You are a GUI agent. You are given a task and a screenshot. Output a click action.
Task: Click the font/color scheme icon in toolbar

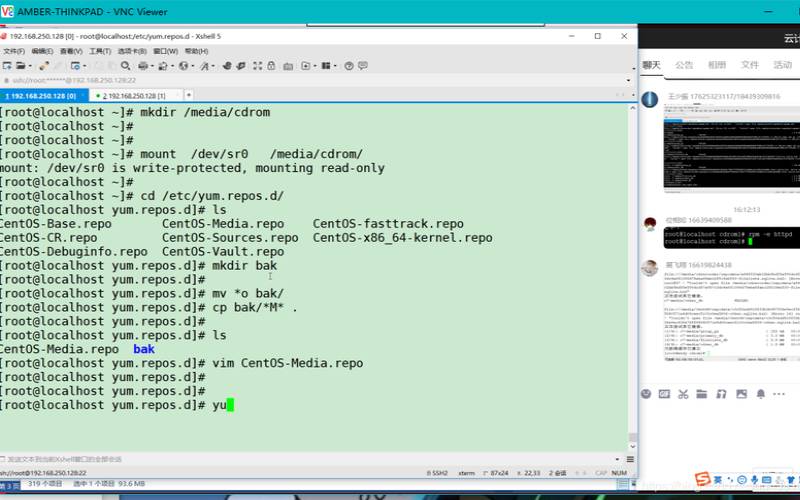pyautogui.click(x=204, y=66)
